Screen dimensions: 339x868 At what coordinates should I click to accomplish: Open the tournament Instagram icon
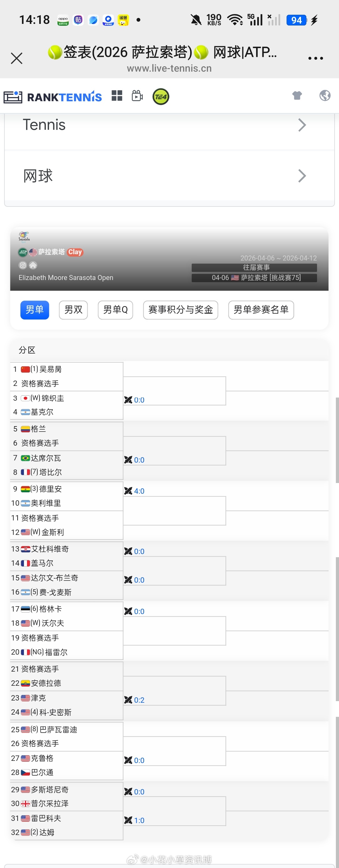pyautogui.click(x=23, y=265)
